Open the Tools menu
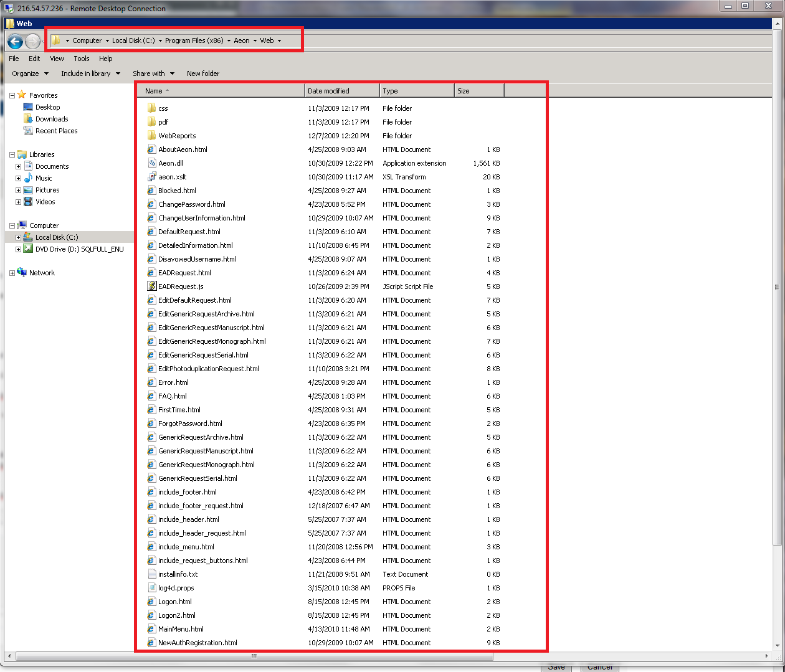This screenshot has height=672, width=785. coord(81,59)
